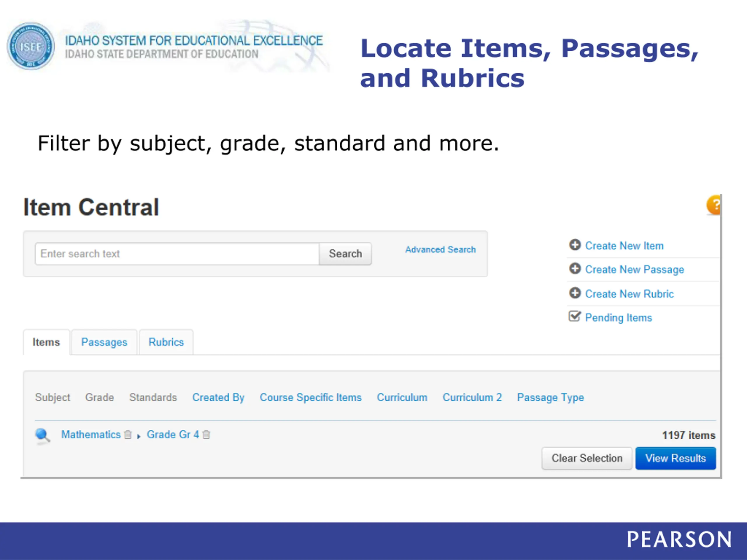The image size is (747, 560).
Task: Click the Search button
Action: click(x=345, y=254)
